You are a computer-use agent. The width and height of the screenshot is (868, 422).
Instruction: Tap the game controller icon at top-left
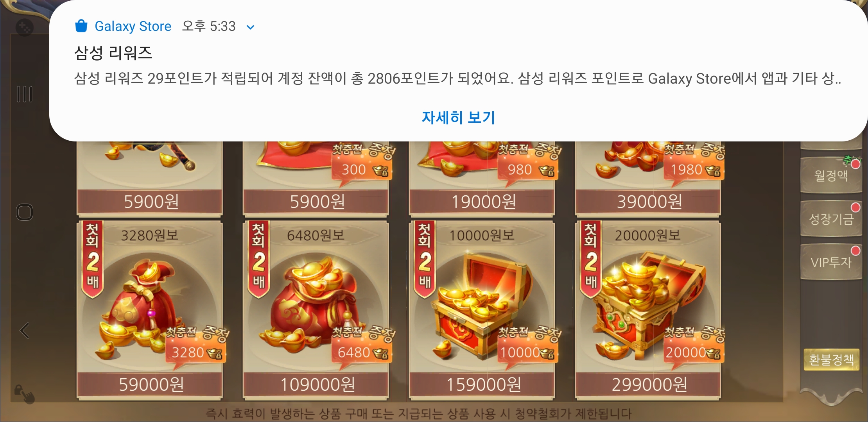tap(25, 27)
